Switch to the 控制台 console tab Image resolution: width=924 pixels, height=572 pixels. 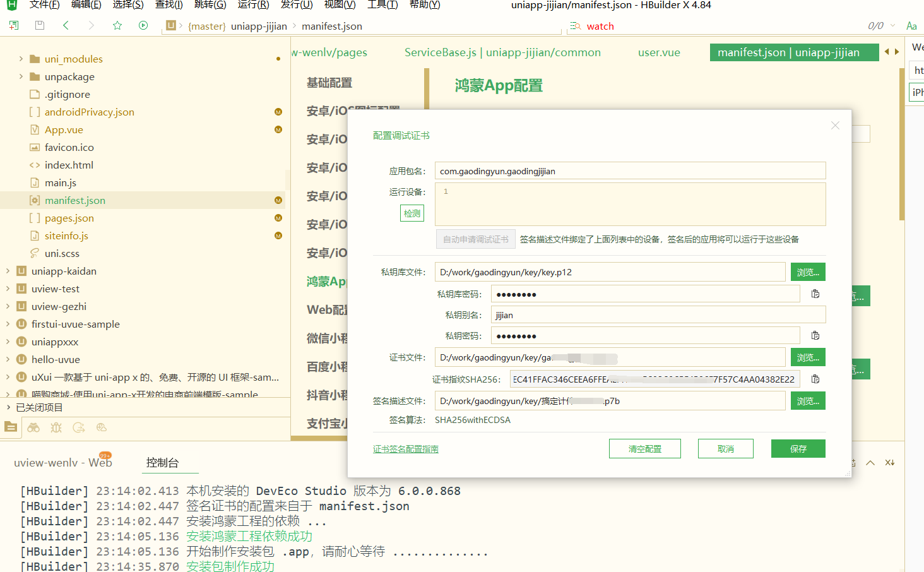[162, 463]
